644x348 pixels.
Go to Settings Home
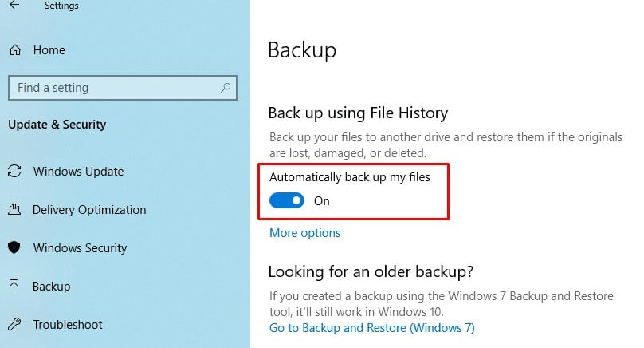[49, 50]
